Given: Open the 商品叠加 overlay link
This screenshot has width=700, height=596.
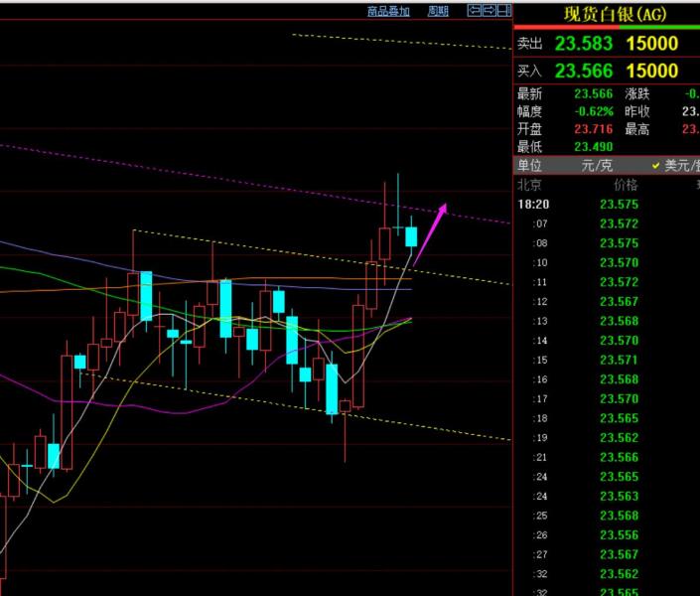Looking at the screenshot, I should tap(388, 11).
